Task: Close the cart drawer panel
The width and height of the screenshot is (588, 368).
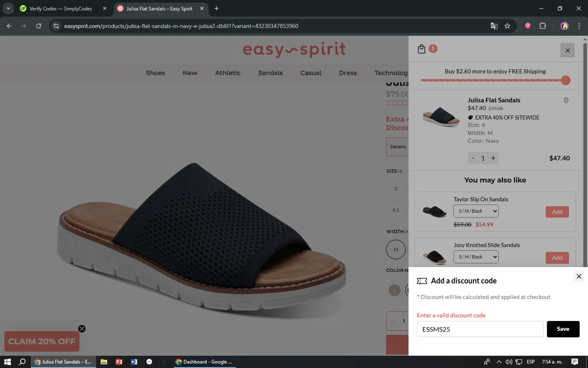Action: [x=567, y=50]
